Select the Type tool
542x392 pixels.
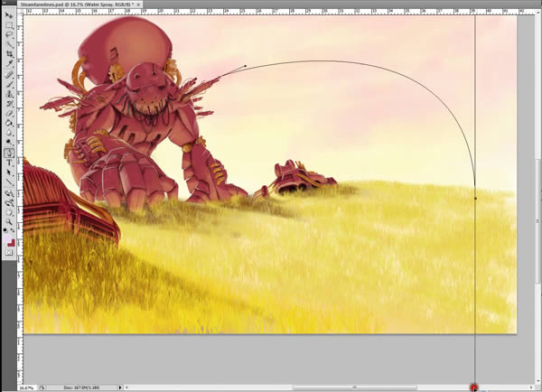point(9,163)
